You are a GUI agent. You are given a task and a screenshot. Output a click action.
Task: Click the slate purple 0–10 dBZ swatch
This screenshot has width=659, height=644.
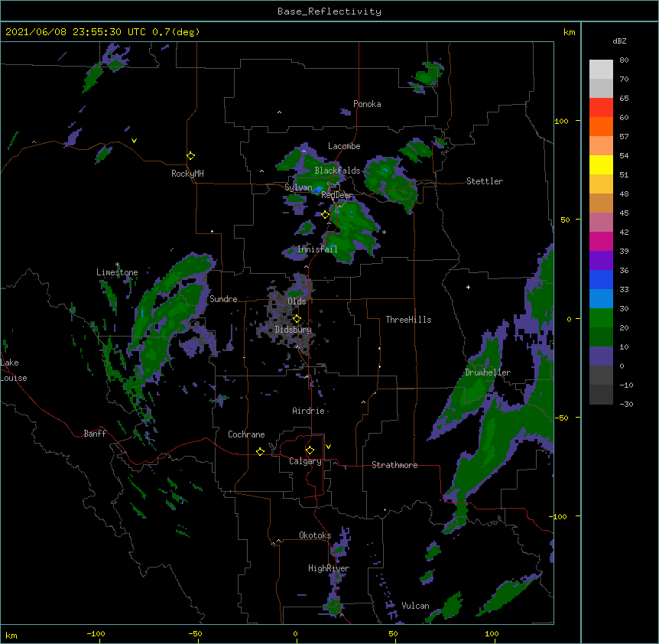pyautogui.click(x=601, y=356)
